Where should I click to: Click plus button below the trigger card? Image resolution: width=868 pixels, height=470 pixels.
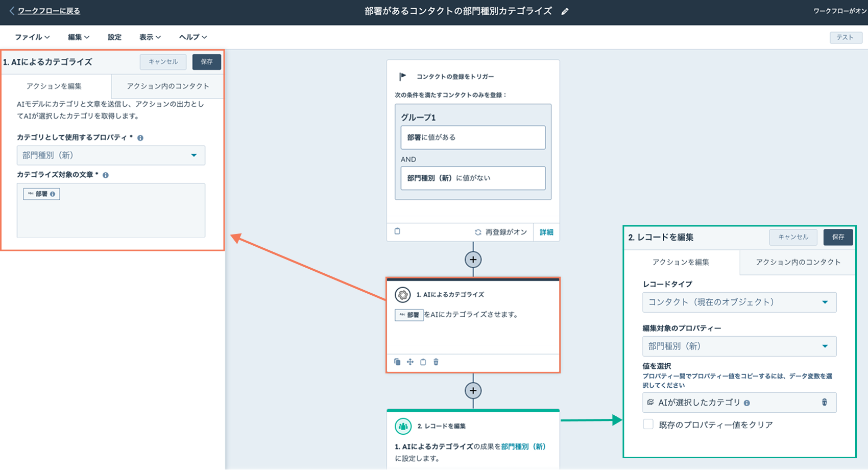473,260
